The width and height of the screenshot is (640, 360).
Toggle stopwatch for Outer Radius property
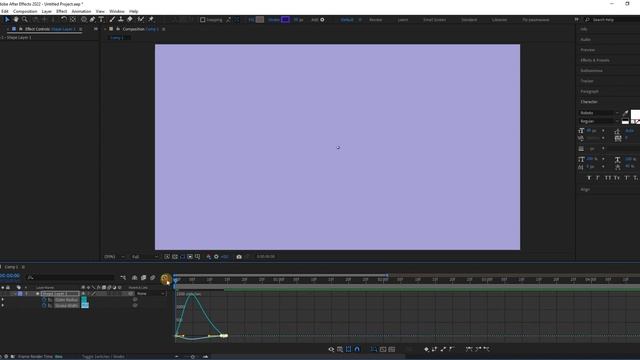[x=44, y=300]
